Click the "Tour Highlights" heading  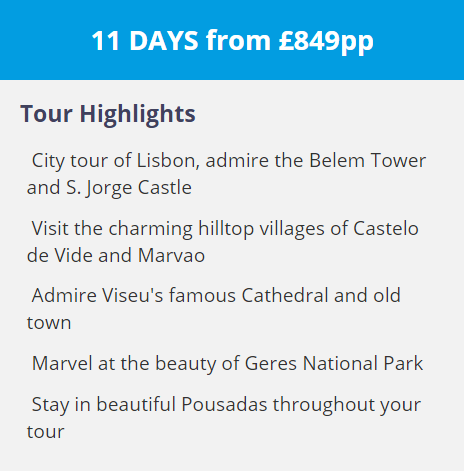(x=108, y=115)
